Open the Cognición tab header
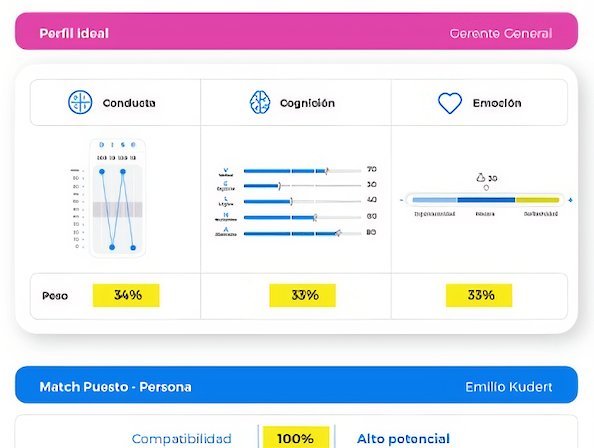The width and height of the screenshot is (594, 448). 296,103
